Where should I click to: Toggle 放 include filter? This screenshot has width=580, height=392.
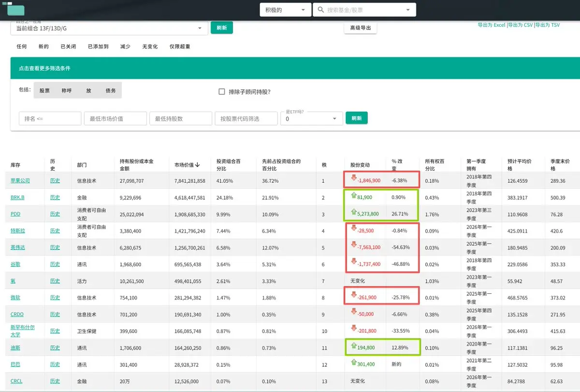[x=88, y=90]
